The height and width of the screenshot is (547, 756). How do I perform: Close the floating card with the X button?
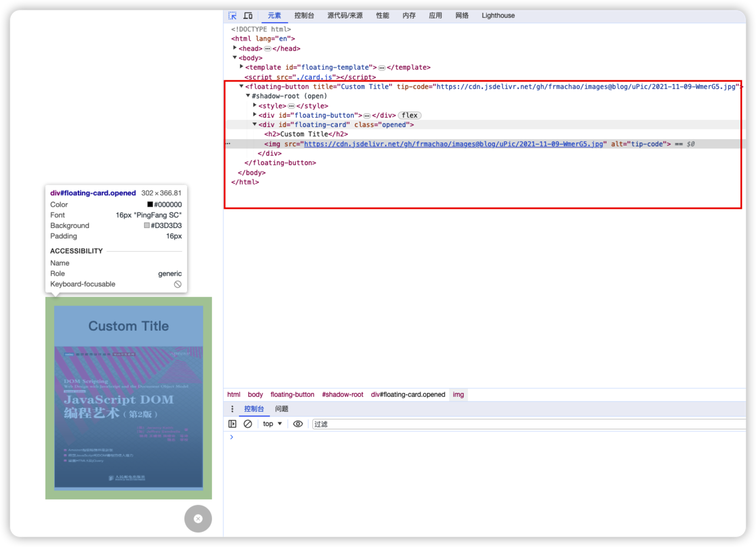[x=198, y=519]
